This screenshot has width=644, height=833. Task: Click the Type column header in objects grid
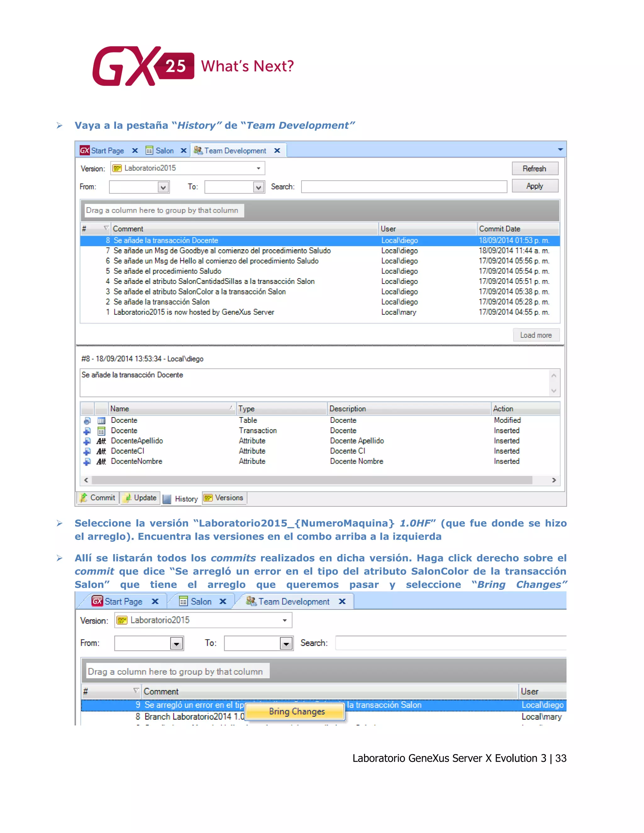coord(281,409)
